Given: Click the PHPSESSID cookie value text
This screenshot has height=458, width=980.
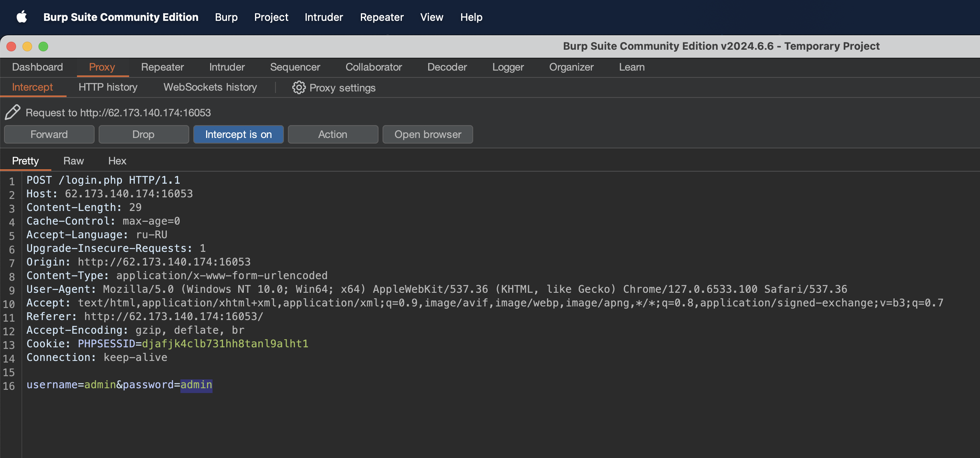Looking at the screenshot, I should (x=225, y=344).
